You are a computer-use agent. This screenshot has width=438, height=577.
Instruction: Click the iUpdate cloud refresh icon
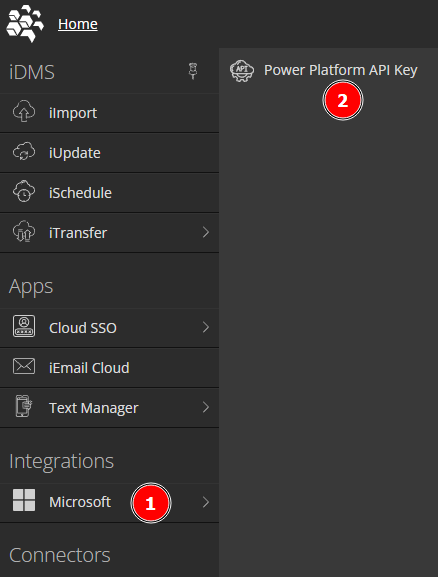24,152
